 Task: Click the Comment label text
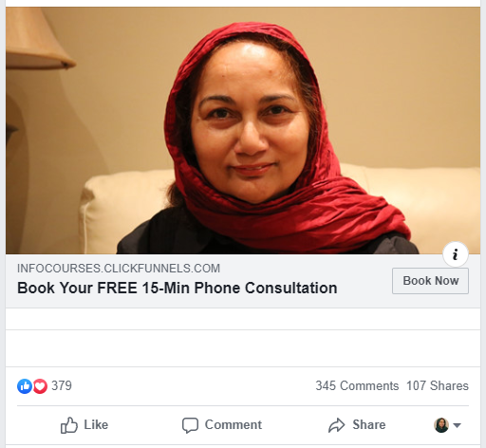pos(234,425)
